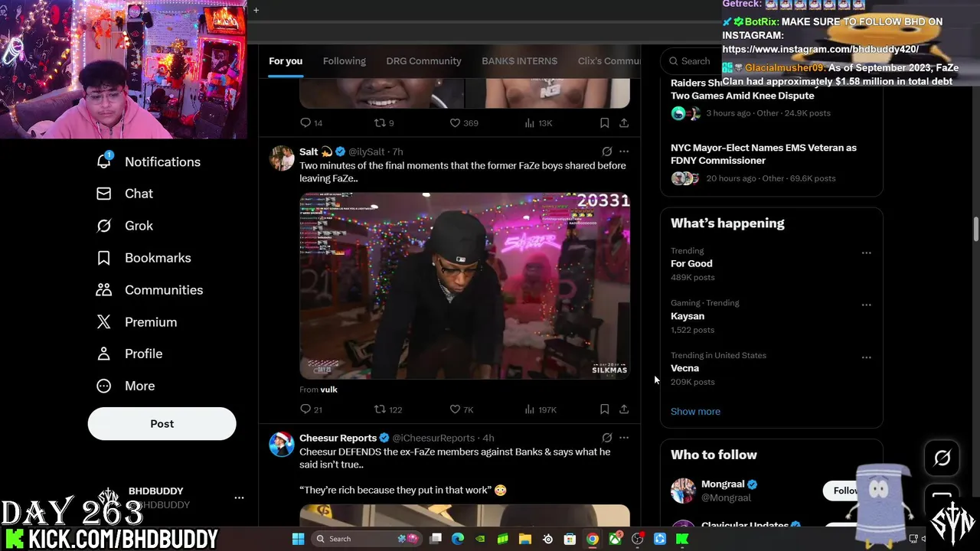
Task: Like Salt's post with 7K likes
Action: tap(462, 409)
